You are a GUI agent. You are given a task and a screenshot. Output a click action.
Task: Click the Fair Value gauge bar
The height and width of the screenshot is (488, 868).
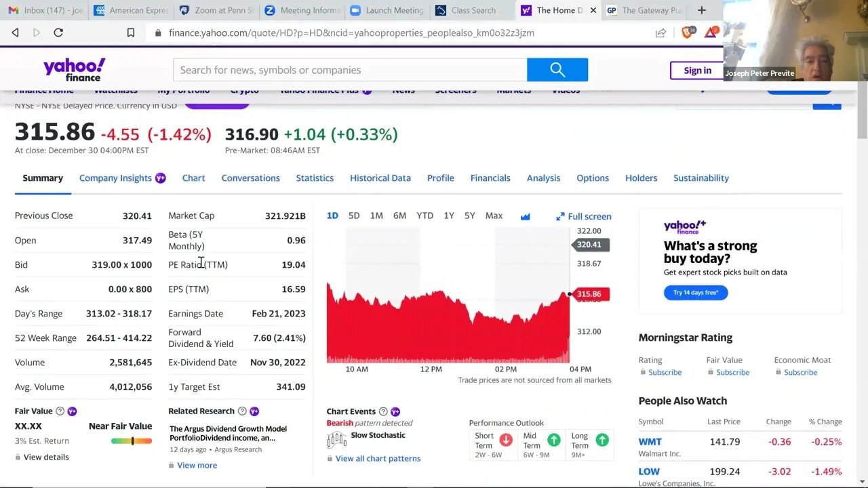(x=132, y=441)
